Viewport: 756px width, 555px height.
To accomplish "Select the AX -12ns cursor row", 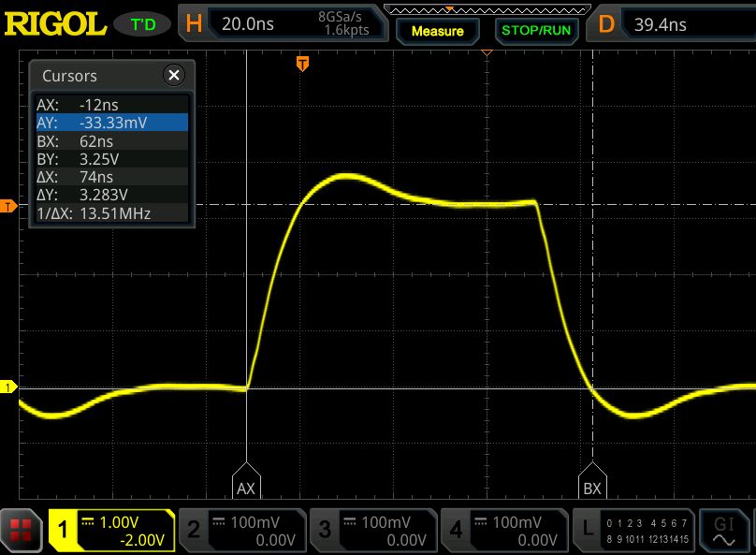I will pyautogui.click(x=112, y=105).
